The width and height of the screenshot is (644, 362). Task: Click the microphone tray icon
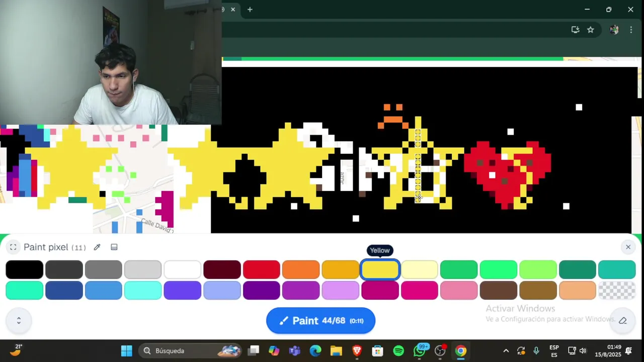point(536,350)
